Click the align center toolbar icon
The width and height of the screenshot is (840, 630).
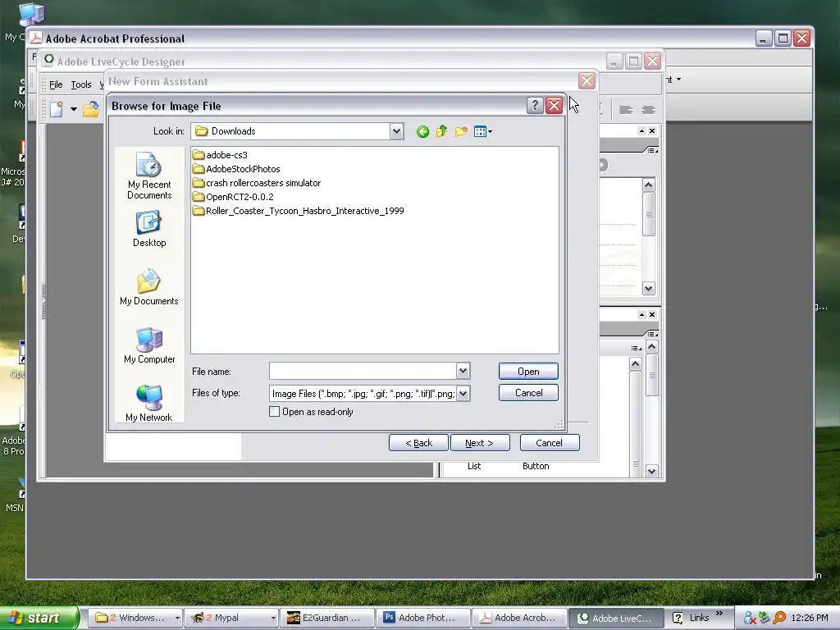648,110
